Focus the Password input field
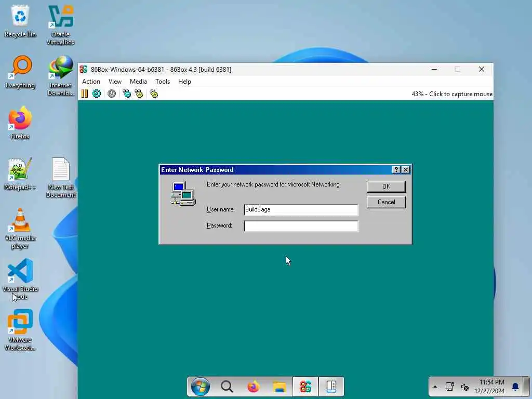 pos(301,226)
